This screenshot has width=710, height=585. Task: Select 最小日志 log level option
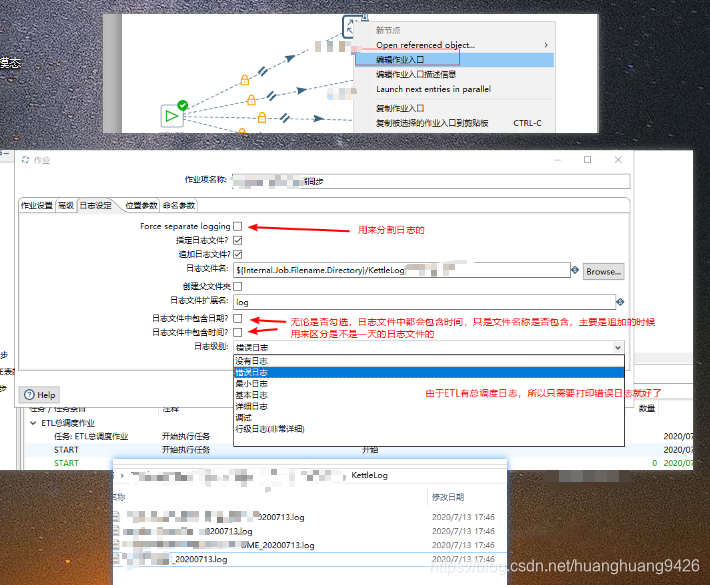tap(429, 384)
